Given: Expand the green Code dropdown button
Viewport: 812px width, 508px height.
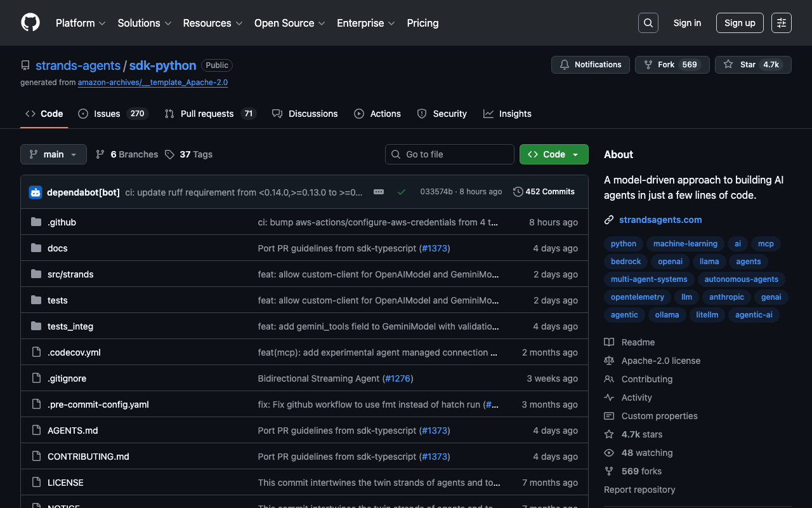Looking at the screenshot, I should tap(554, 154).
